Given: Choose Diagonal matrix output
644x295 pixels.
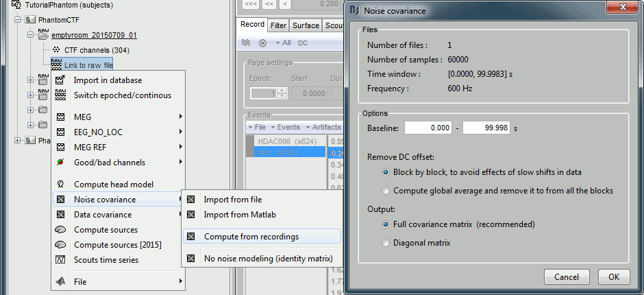Looking at the screenshot, I should tap(387, 242).
